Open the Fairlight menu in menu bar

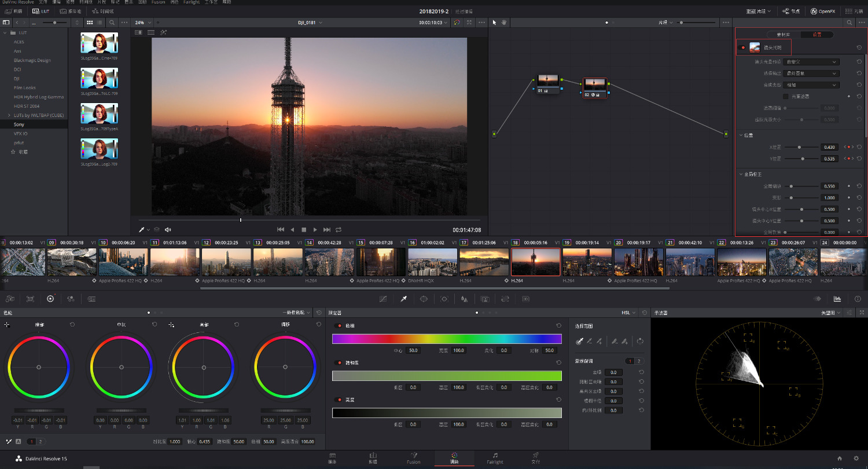(x=191, y=2)
